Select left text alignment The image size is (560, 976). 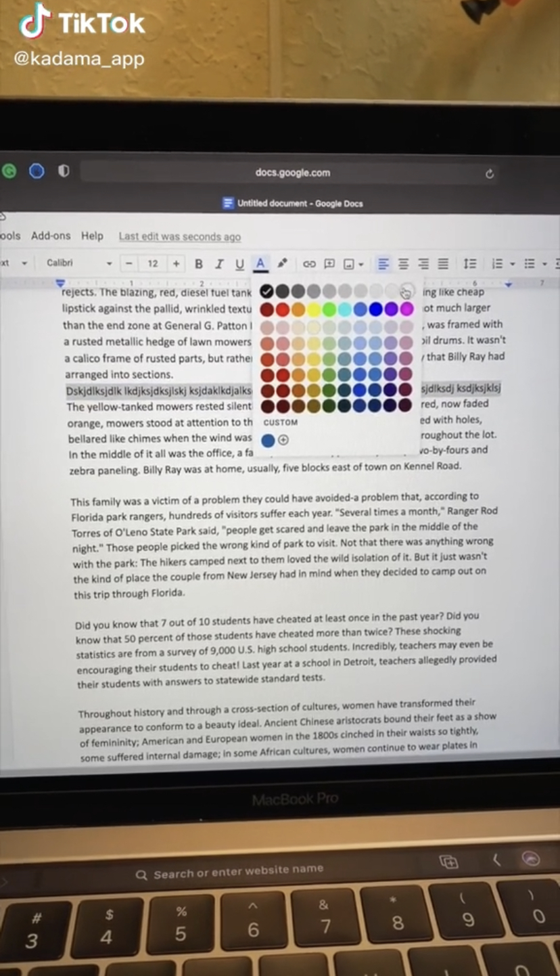tap(383, 264)
